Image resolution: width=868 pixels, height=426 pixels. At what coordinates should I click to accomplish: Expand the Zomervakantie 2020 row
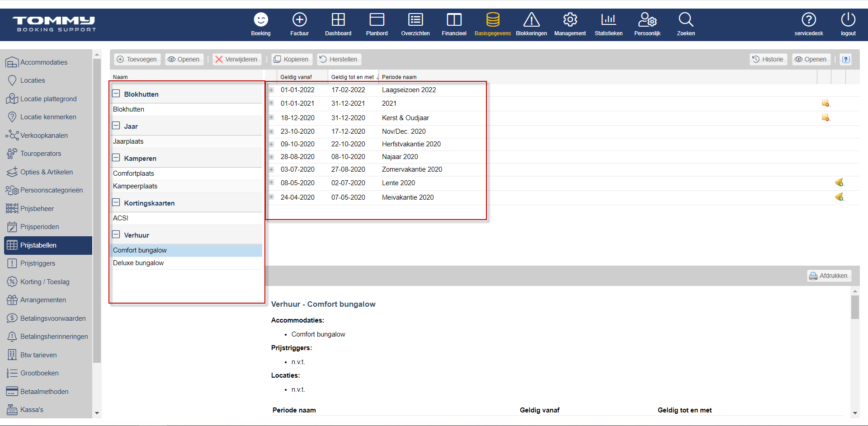coord(271,169)
